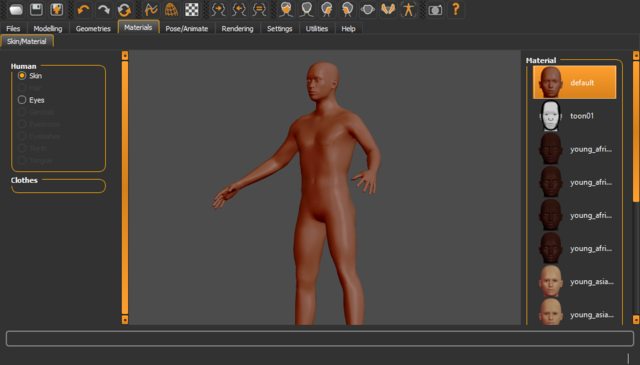Click the top-down head view icon
The width and height of the screenshot is (640, 365).
[368, 9]
